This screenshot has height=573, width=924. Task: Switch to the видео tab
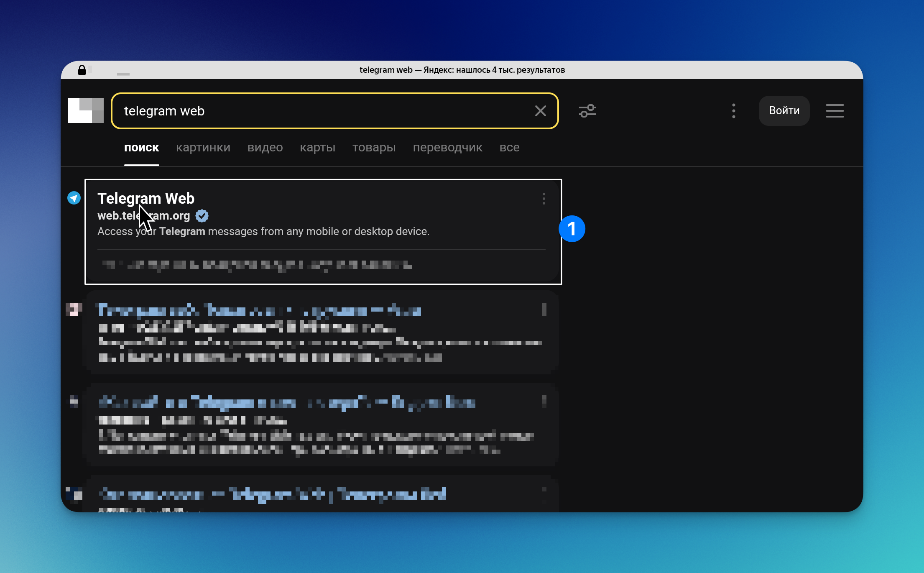click(265, 148)
